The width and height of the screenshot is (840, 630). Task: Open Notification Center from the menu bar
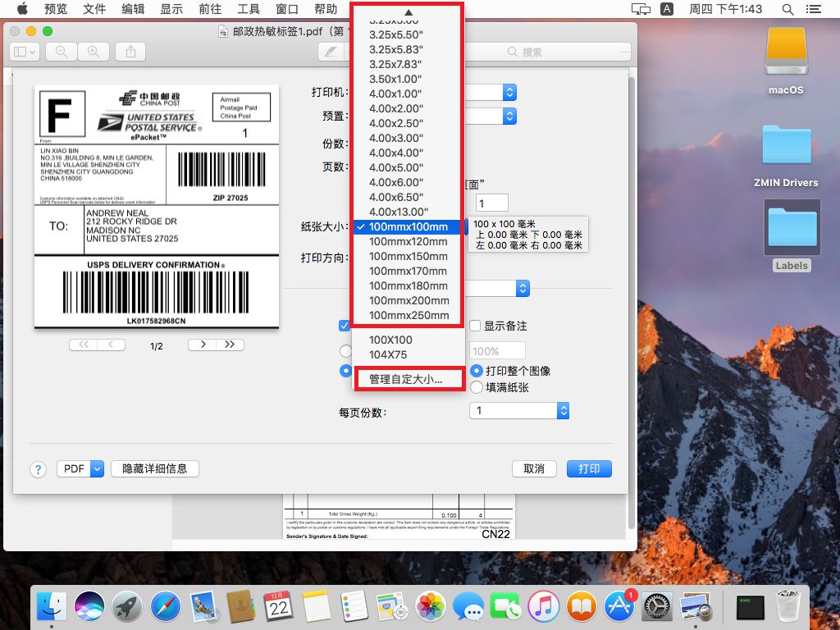[x=813, y=9]
